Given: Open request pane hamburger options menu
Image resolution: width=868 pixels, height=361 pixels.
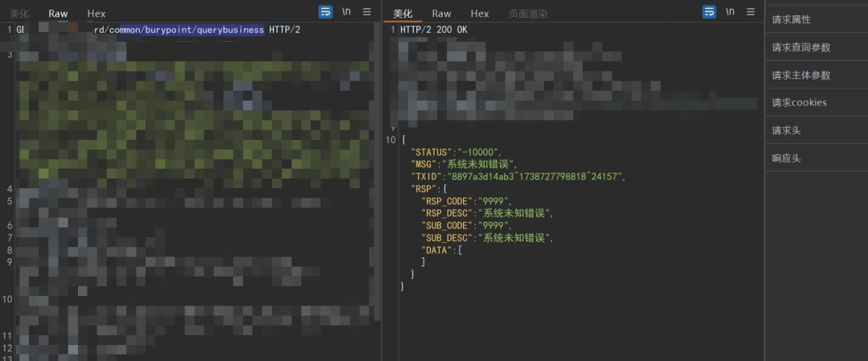Looking at the screenshot, I should (367, 11).
